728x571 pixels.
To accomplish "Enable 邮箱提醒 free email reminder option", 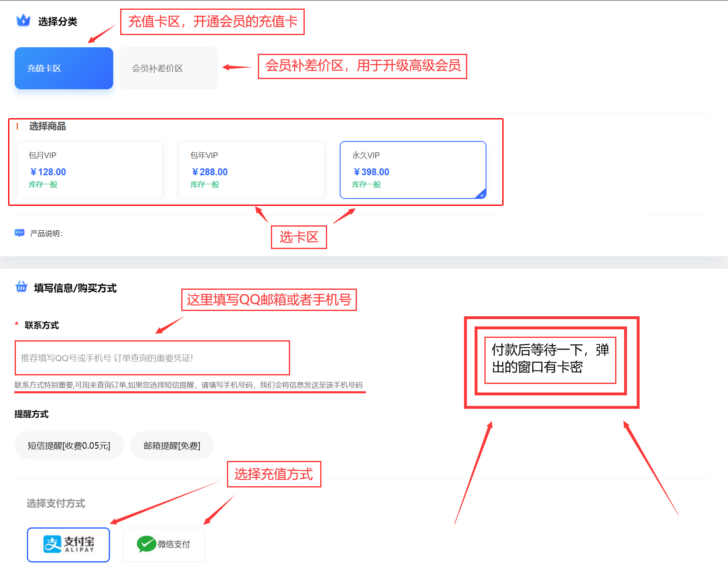I will pos(172,445).
